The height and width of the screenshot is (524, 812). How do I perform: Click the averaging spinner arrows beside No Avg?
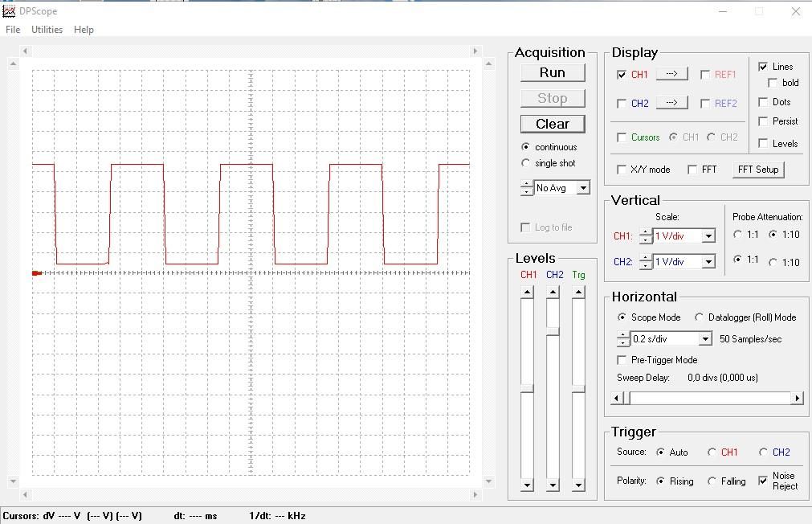[x=527, y=187]
